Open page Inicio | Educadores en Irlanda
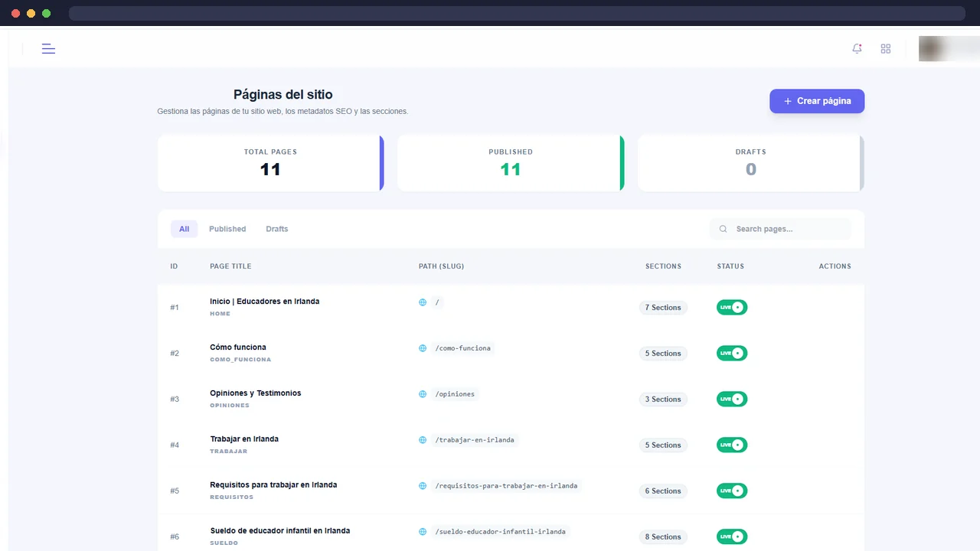The height and width of the screenshot is (551, 980). 265,302
